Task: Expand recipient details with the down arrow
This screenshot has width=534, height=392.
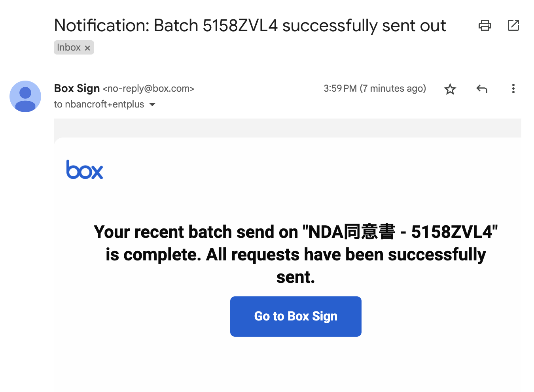Action: (152, 105)
